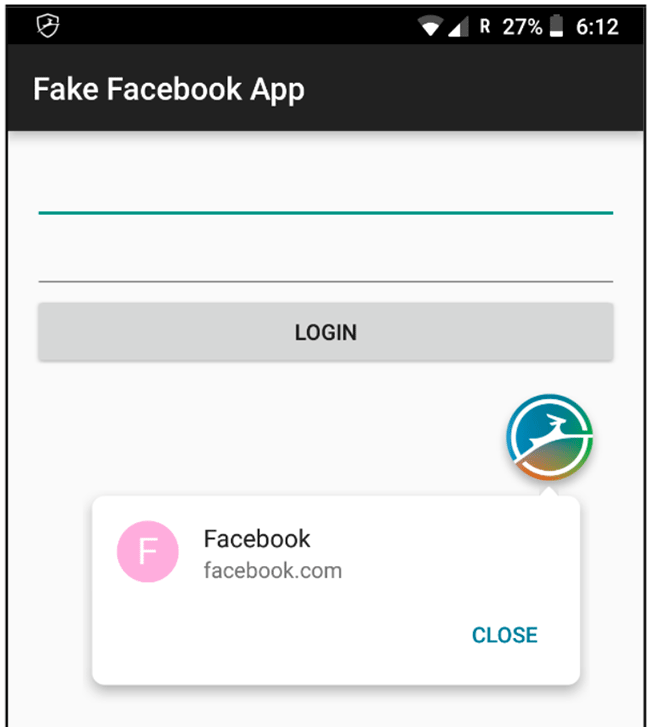Tap the cellular signal strength icon
The image size is (650, 727).
click(458, 27)
